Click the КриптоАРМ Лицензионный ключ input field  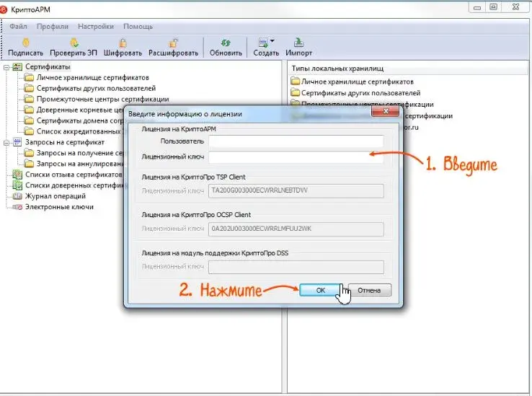point(296,157)
